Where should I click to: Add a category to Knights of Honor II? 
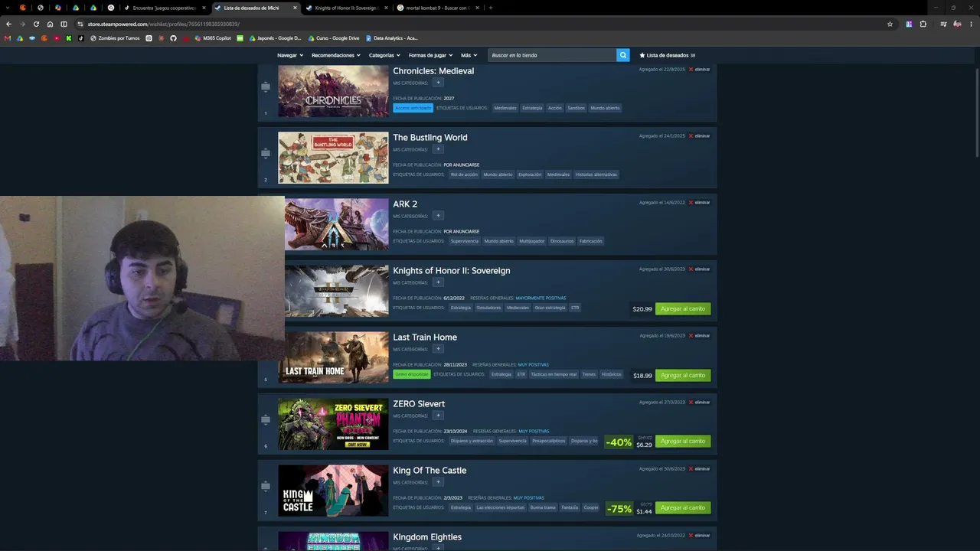438,282
